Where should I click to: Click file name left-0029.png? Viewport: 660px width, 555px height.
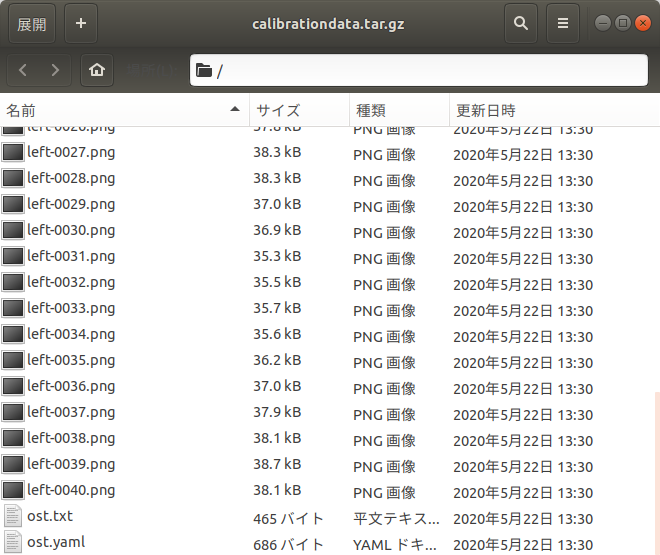click(71, 204)
